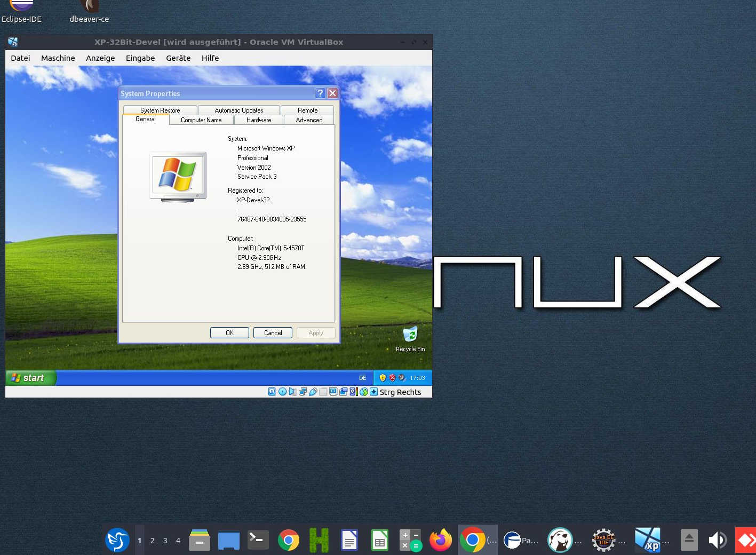The width and height of the screenshot is (756, 555).
Task: Click the recording status icon (overlapping blue screens)
Action: point(343,392)
